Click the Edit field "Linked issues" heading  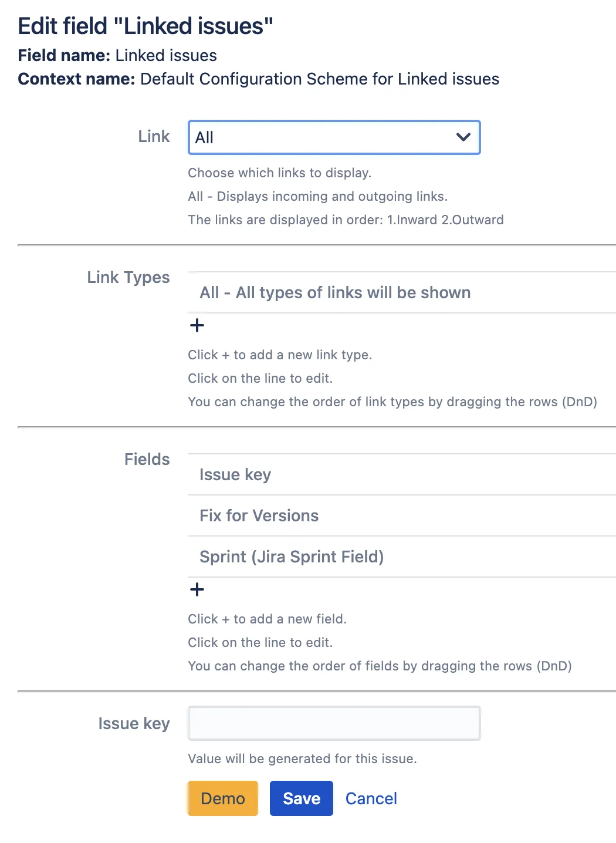coord(145,26)
